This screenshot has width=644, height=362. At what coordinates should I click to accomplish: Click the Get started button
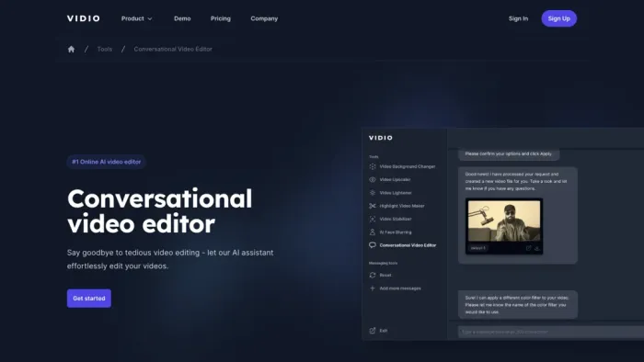tap(89, 299)
